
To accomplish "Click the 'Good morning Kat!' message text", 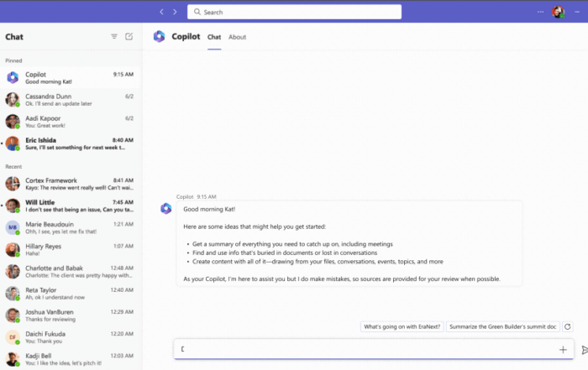I will click(x=209, y=209).
